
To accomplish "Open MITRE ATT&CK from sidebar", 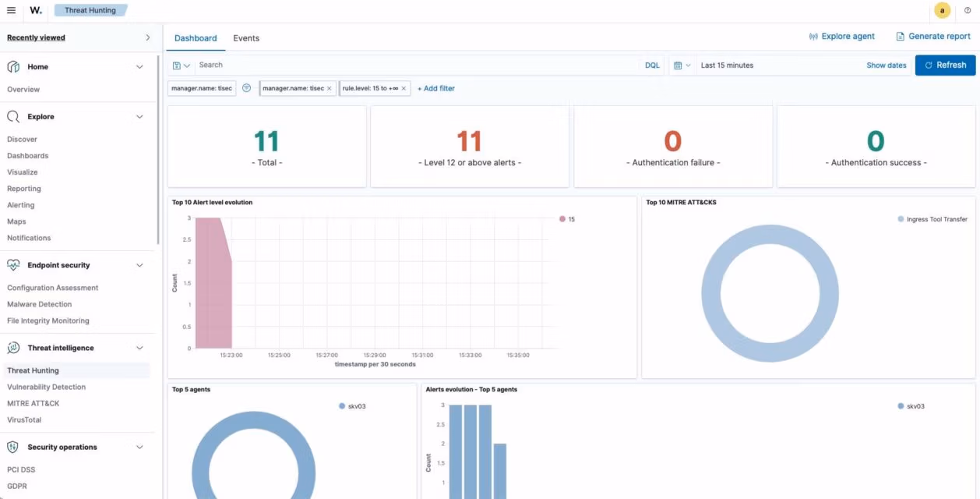I will click(33, 403).
